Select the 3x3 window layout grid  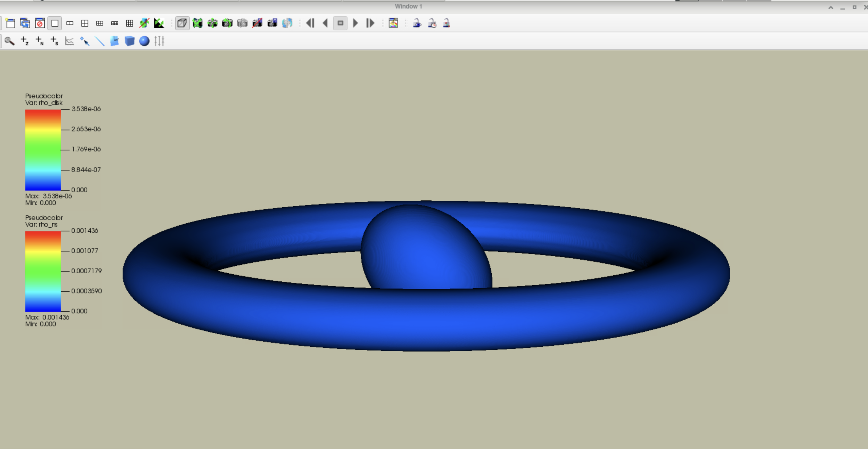129,23
